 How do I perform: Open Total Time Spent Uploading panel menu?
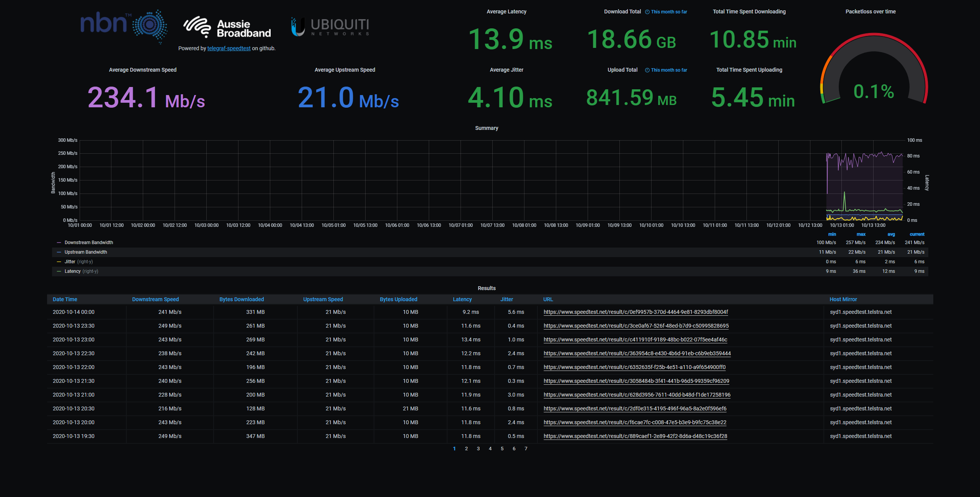point(749,70)
